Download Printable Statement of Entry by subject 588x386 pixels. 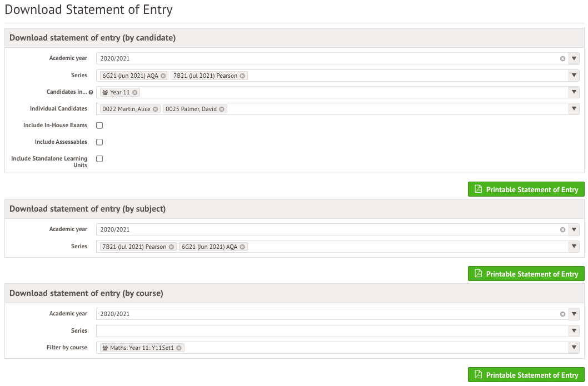pos(526,274)
